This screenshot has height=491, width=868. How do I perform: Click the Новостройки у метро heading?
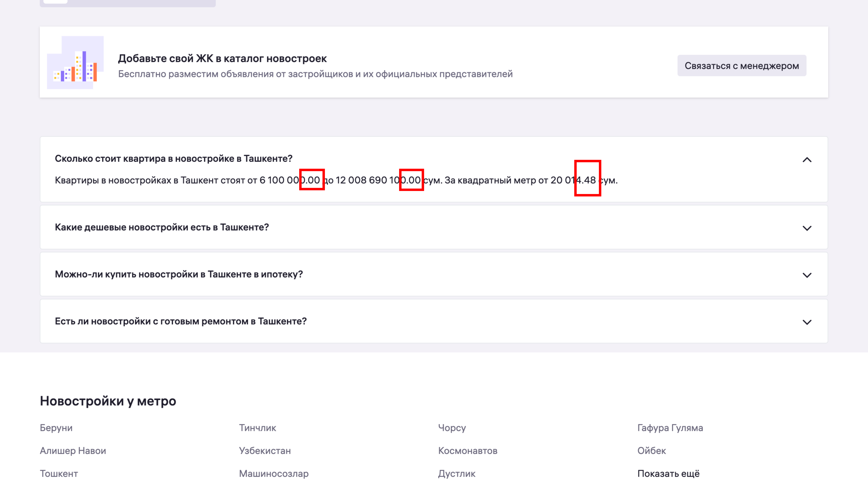click(x=108, y=401)
